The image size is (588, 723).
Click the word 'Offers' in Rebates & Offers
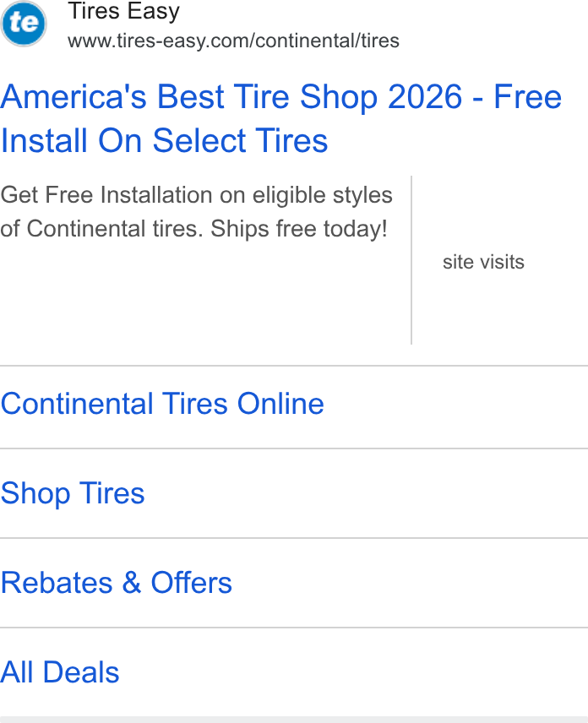point(192,583)
